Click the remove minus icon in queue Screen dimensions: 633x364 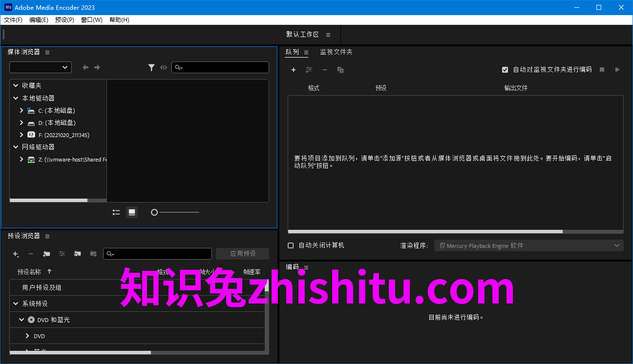click(x=325, y=70)
